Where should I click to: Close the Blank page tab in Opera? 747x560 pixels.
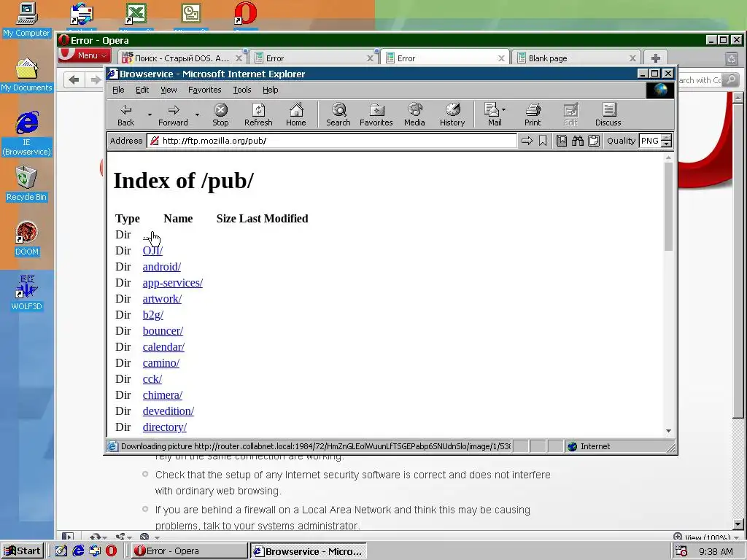point(632,58)
